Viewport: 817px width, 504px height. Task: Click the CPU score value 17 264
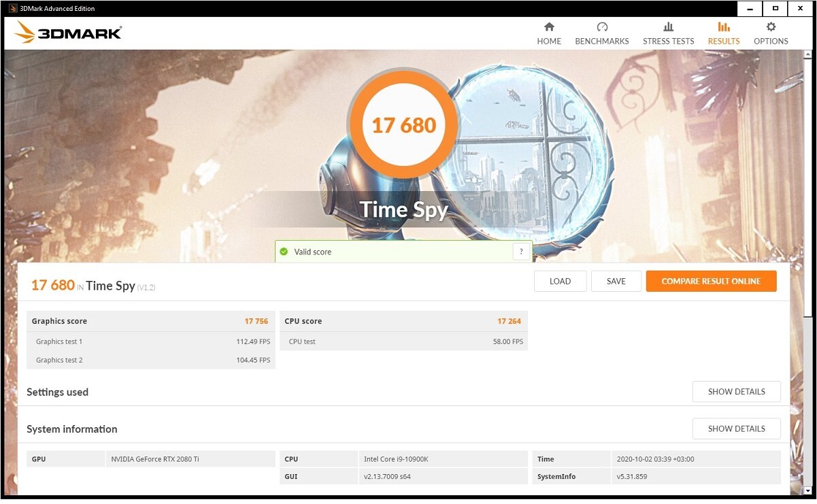[510, 321]
